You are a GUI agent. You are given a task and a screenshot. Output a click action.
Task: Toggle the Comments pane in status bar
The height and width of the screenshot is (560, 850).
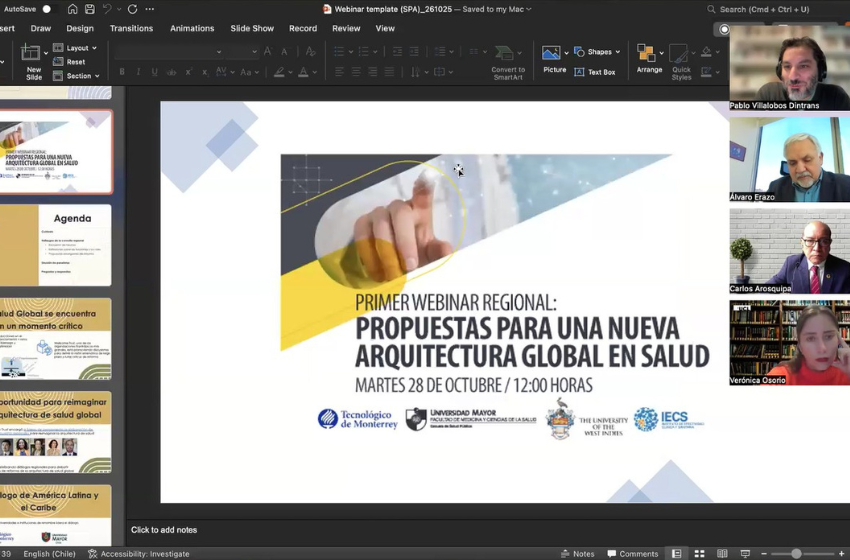[x=632, y=553]
